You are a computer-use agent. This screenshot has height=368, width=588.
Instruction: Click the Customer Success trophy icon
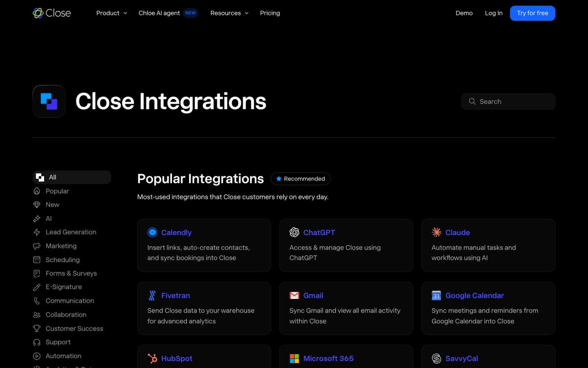point(37,329)
